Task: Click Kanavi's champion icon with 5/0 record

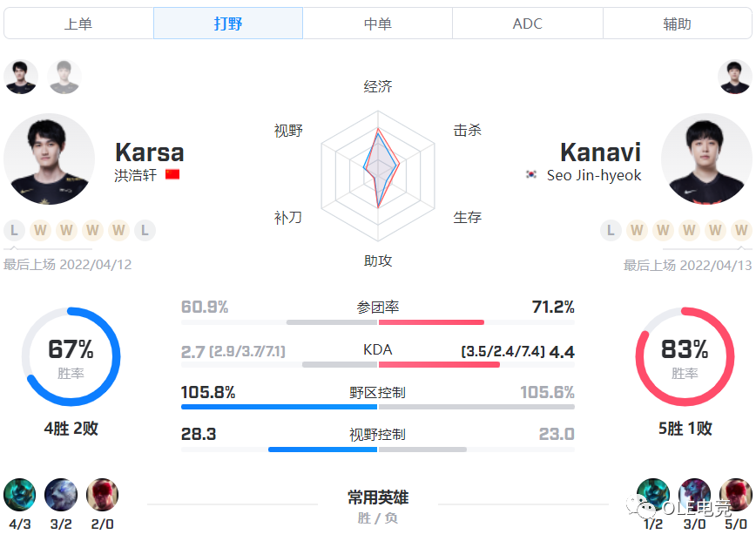Action: 736,494
